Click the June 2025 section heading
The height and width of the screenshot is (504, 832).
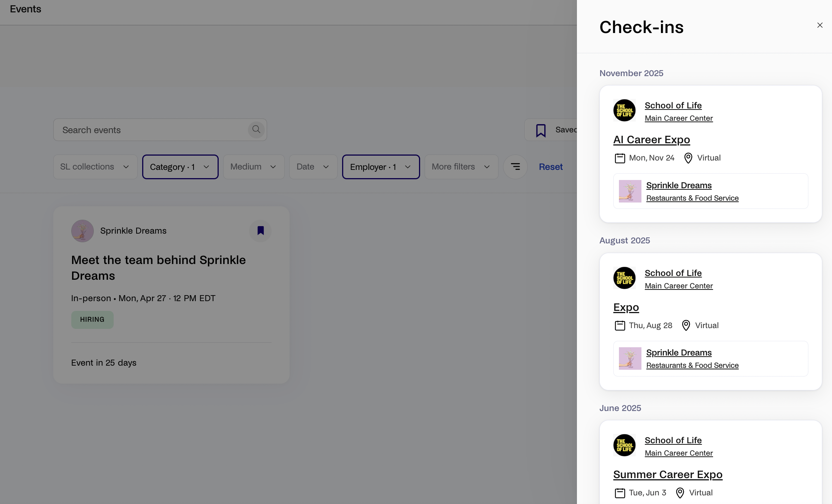620,408
